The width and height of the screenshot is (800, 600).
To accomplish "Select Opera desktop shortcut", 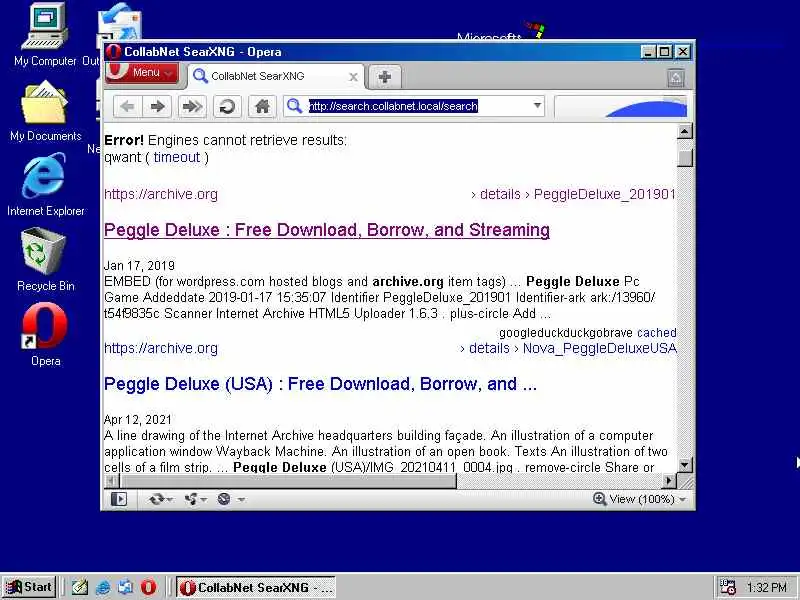I will (x=45, y=334).
